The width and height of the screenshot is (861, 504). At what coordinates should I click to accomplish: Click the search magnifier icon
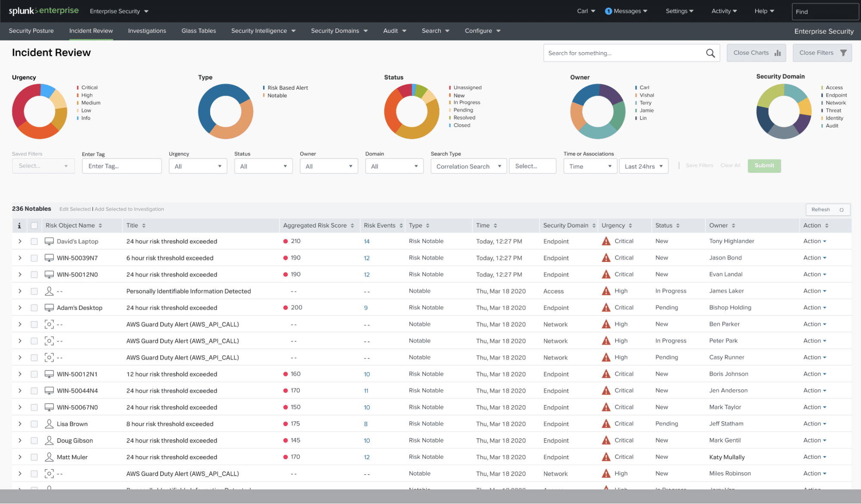[711, 53]
